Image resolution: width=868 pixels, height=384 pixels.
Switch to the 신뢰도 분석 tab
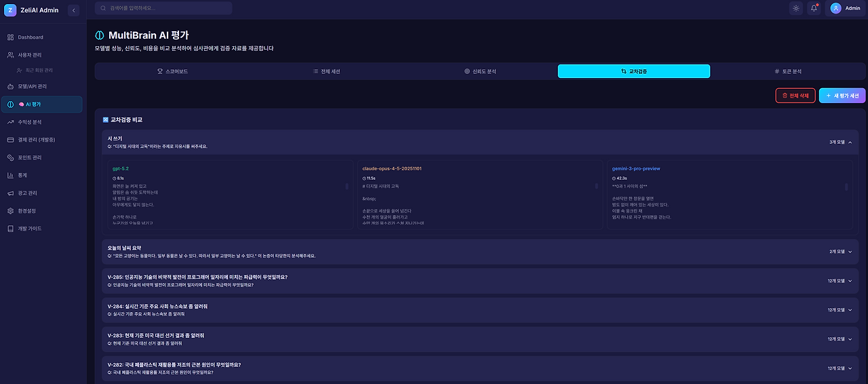pyautogui.click(x=480, y=71)
